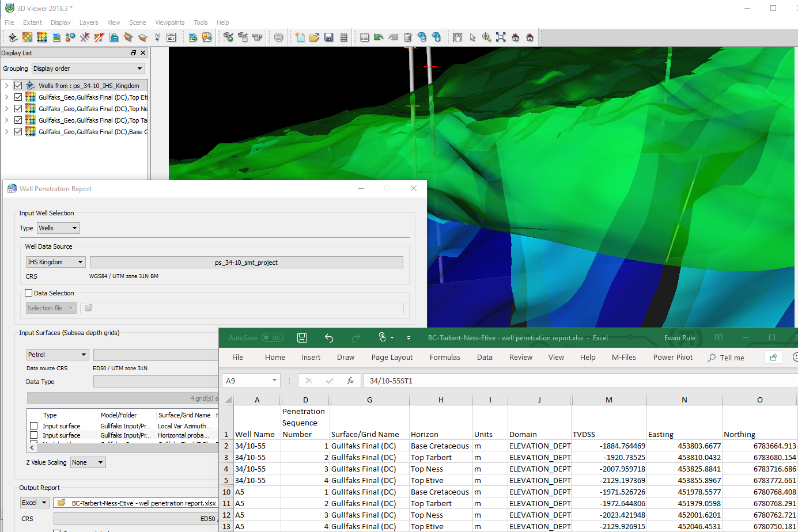The height and width of the screenshot is (532, 798).
Task: Open the Viewpoints menu
Action: click(169, 22)
